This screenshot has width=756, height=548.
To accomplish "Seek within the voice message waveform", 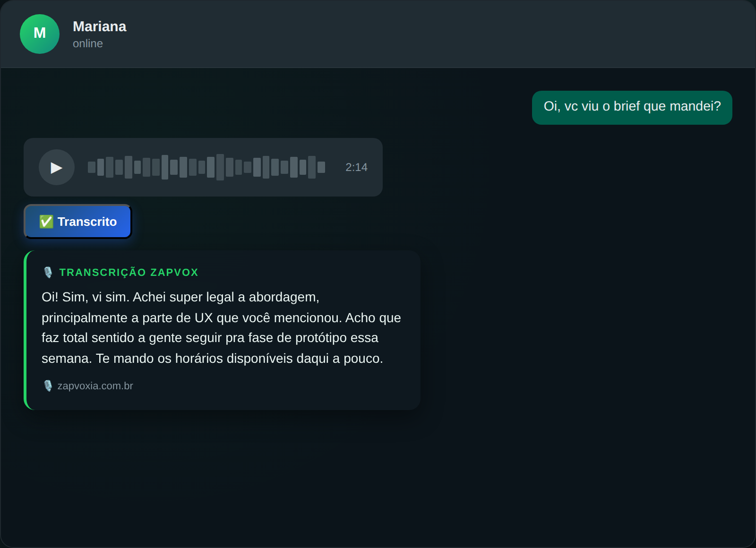I will coord(206,167).
